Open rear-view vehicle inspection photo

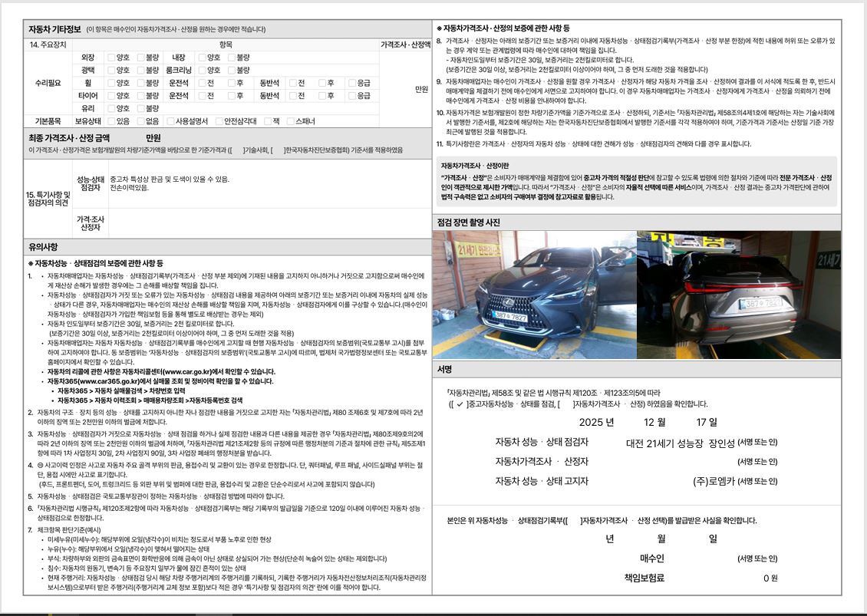coord(739,295)
